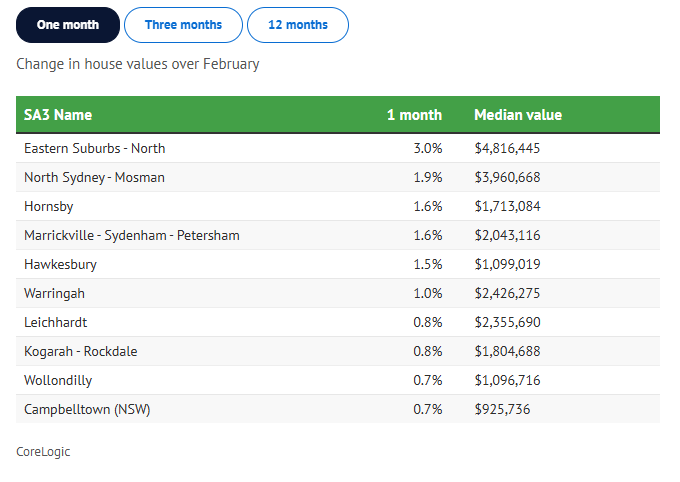
Task: Click the $4,816,445 median value
Action: (507, 148)
